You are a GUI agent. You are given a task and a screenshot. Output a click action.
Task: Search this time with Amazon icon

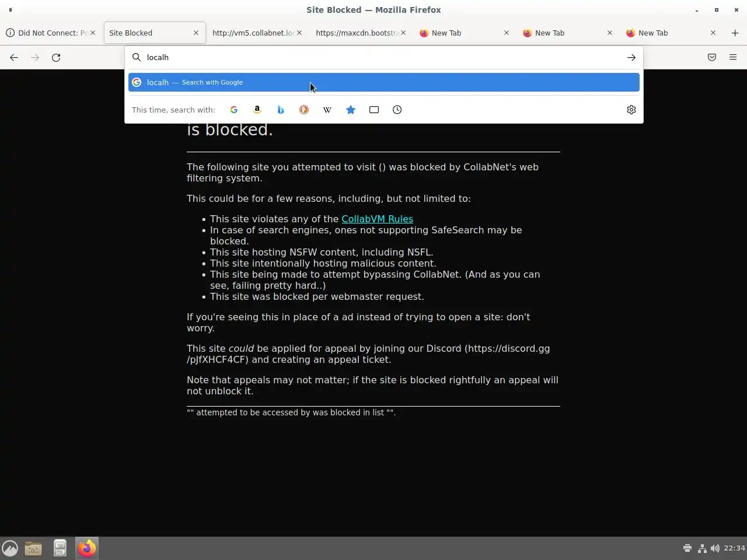[257, 110]
